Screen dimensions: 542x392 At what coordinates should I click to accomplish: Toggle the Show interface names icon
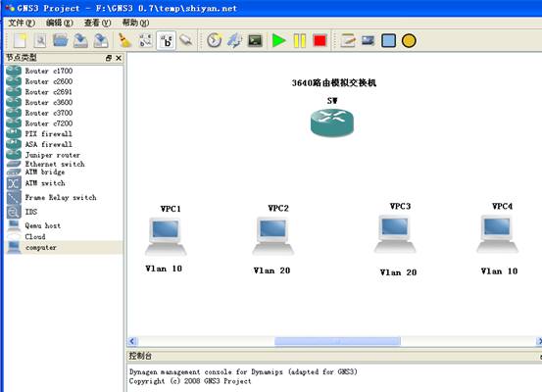click(x=145, y=41)
